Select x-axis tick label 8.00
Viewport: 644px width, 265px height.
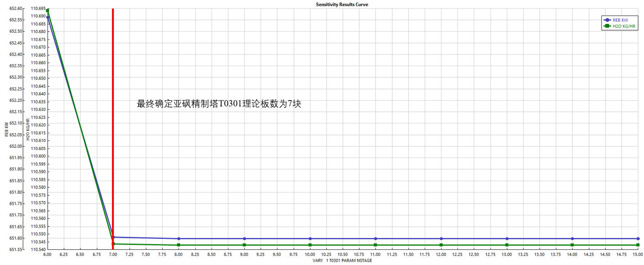(x=179, y=254)
